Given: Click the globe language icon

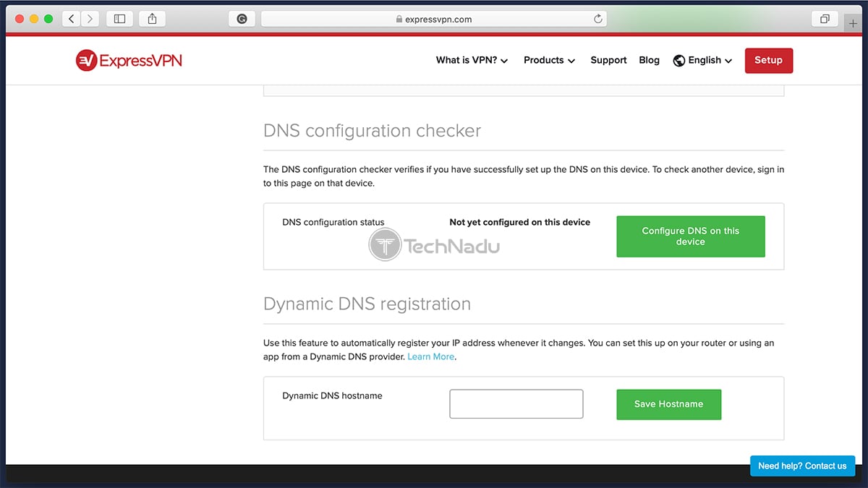Looking at the screenshot, I should coord(678,61).
